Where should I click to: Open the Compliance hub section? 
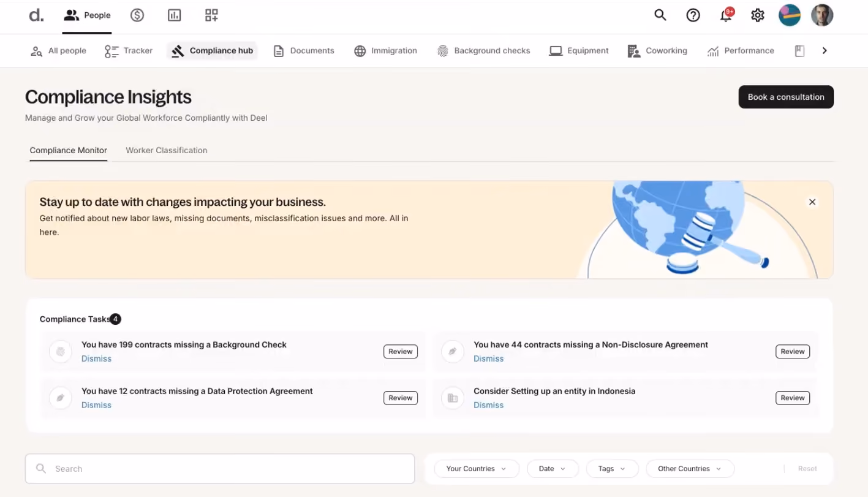(212, 51)
